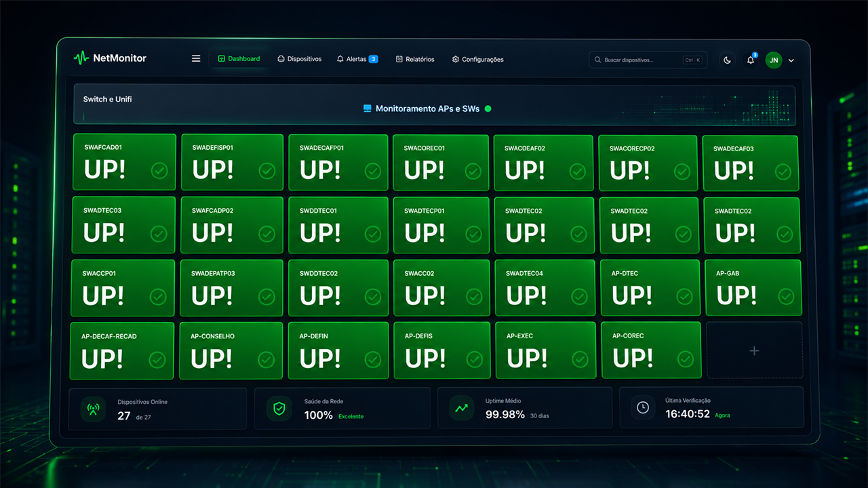Click the trend arrow icon for Uptime Médio
Image resolution: width=868 pixels, height=488 pixels.
pos(461,409)
